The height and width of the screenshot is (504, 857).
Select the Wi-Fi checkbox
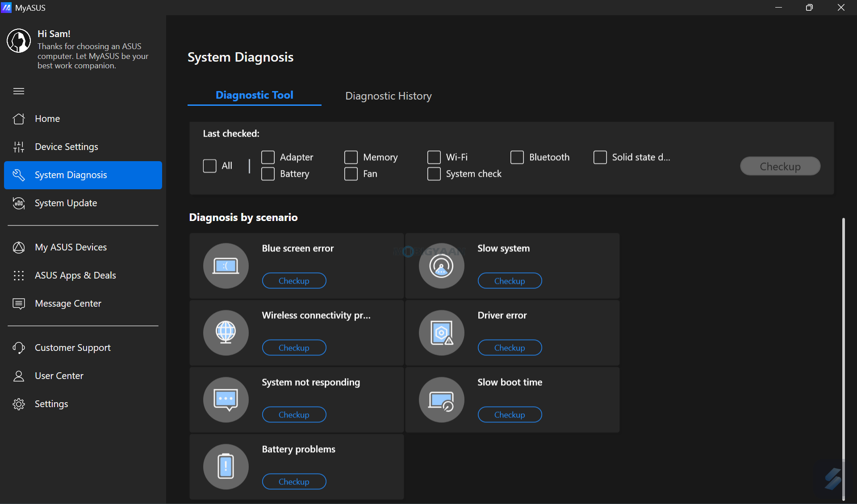(x=434, y=157)
